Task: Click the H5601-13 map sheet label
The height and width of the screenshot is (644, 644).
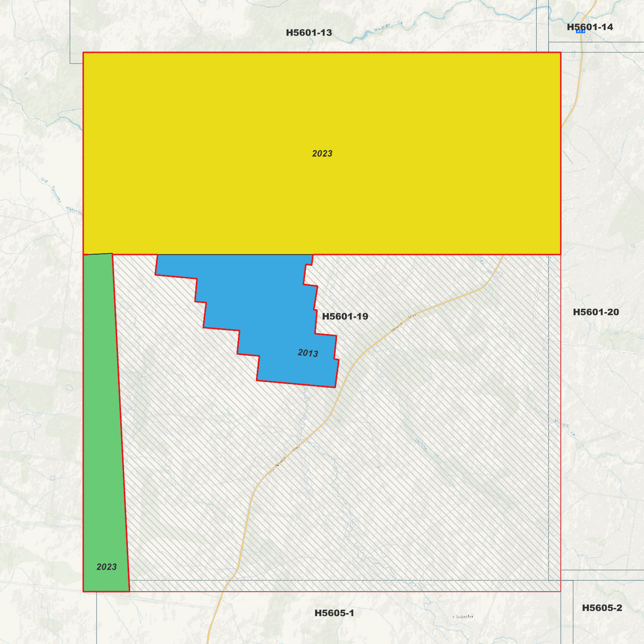Action: [x=309, y=33]
